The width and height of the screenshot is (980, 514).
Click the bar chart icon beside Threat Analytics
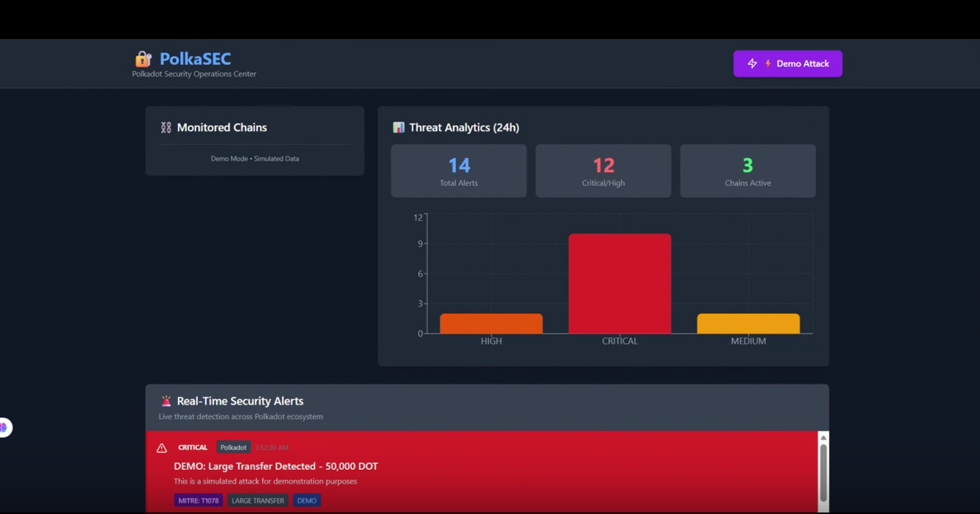(399, 128)
